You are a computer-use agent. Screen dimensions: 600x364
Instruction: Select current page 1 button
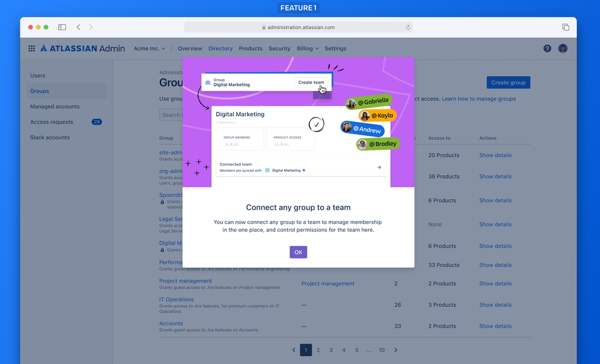click(x=306, y=350)
